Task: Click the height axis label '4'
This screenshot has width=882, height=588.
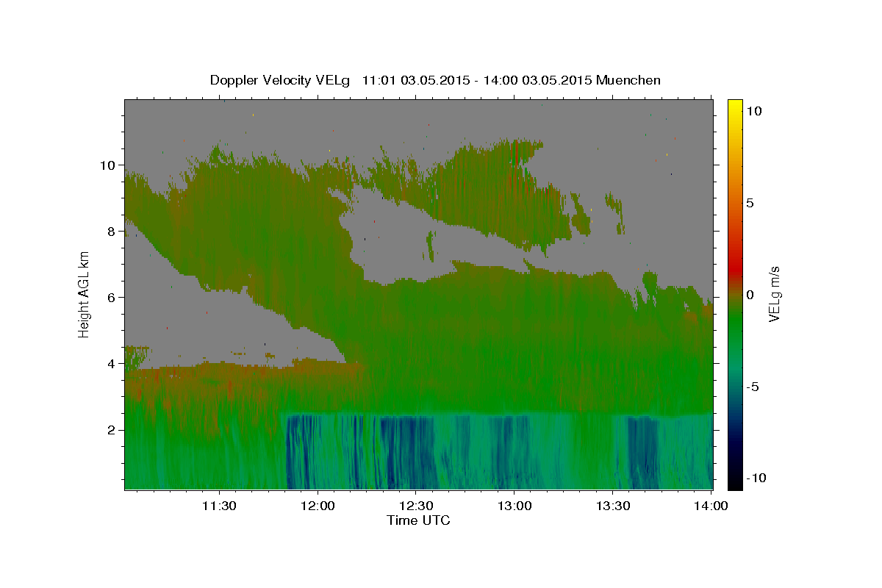Action: click(111, 363)
